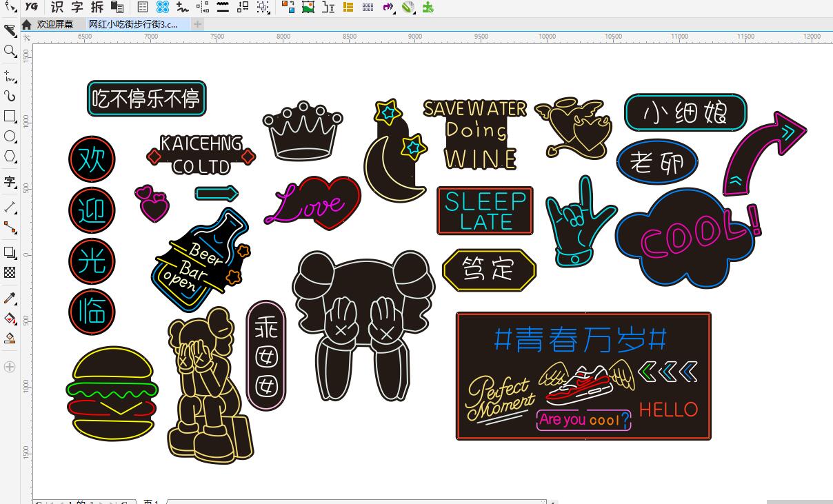Viewport: 833px width, 504px height.
Task: Click the linked squares distribute icon
Action: pyautogui.click(x=243, y=7)
